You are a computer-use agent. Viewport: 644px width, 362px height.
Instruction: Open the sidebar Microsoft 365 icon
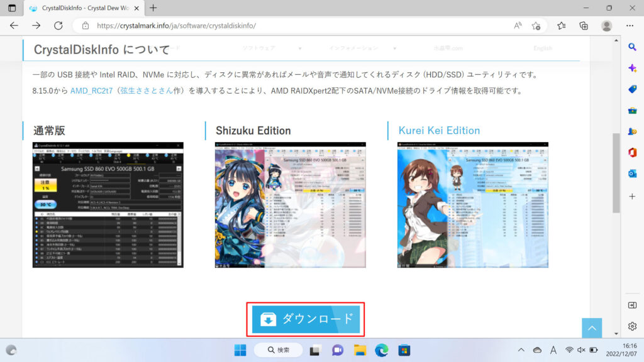coord(633,152)
